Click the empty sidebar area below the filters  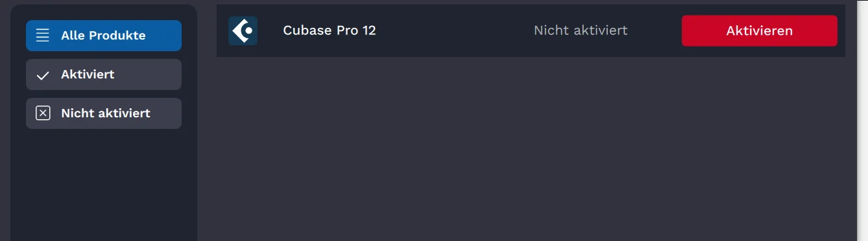[x=104, y=185]
